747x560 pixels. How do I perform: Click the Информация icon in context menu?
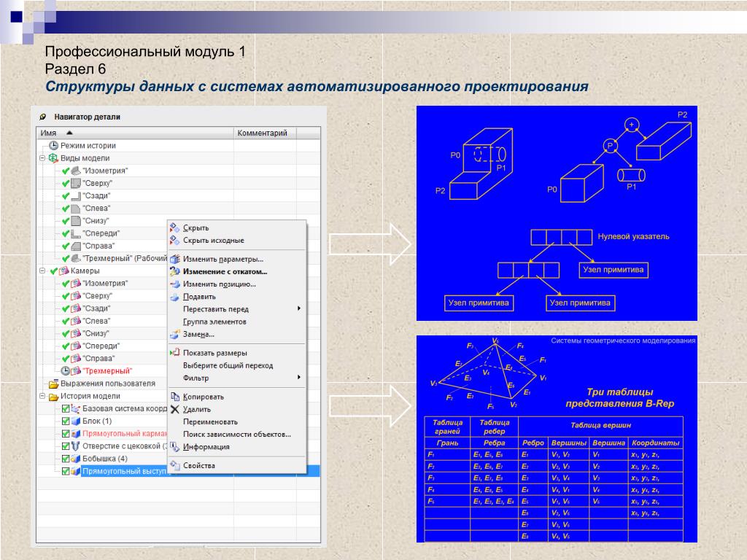(175, 447)
